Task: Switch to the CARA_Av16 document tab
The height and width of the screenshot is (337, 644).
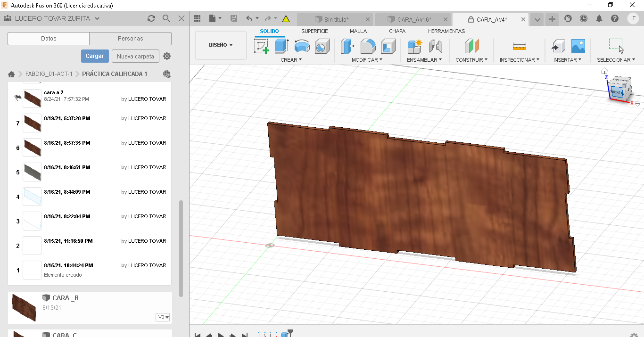Action: pyautogui.click(x=413, y=19)
